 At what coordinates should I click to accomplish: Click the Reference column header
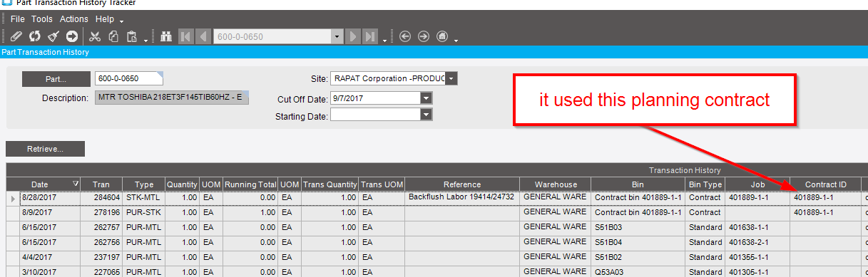pyautogui.click(x=462, y=184)
